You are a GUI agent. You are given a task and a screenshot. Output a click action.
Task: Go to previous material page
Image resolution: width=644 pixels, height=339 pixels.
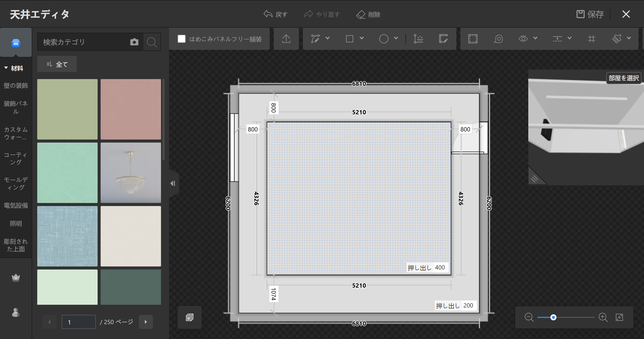[49, 322]
